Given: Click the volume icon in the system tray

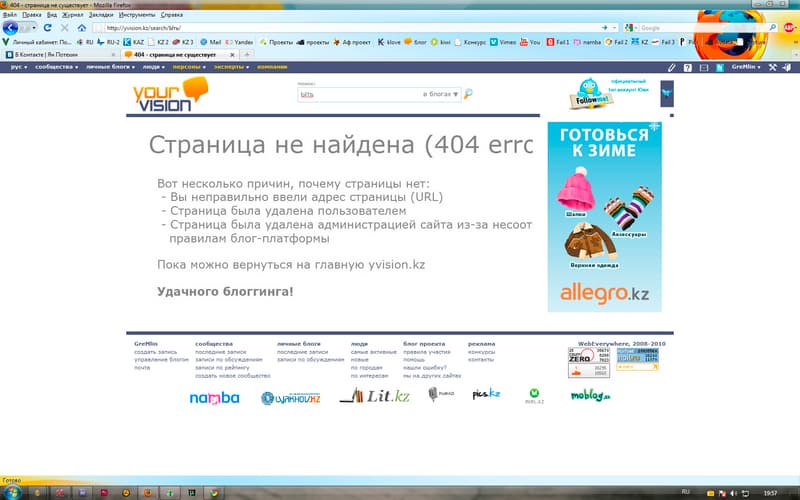Looking at the screenshot, I should (734, 493).
